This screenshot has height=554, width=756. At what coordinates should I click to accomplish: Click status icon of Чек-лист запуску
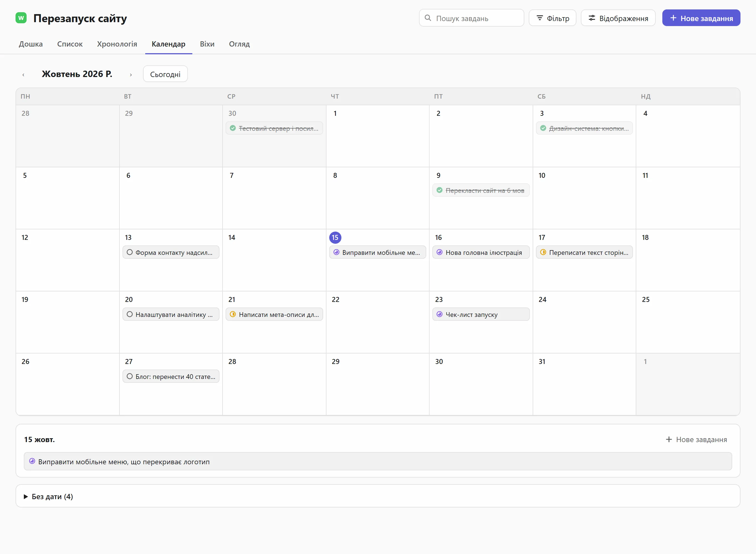pos(439,314)
